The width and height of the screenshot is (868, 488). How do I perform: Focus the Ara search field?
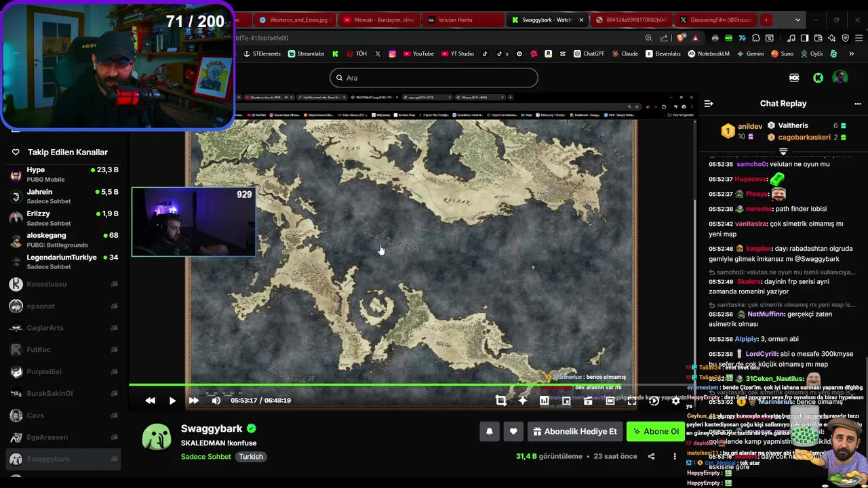point(434,78)
